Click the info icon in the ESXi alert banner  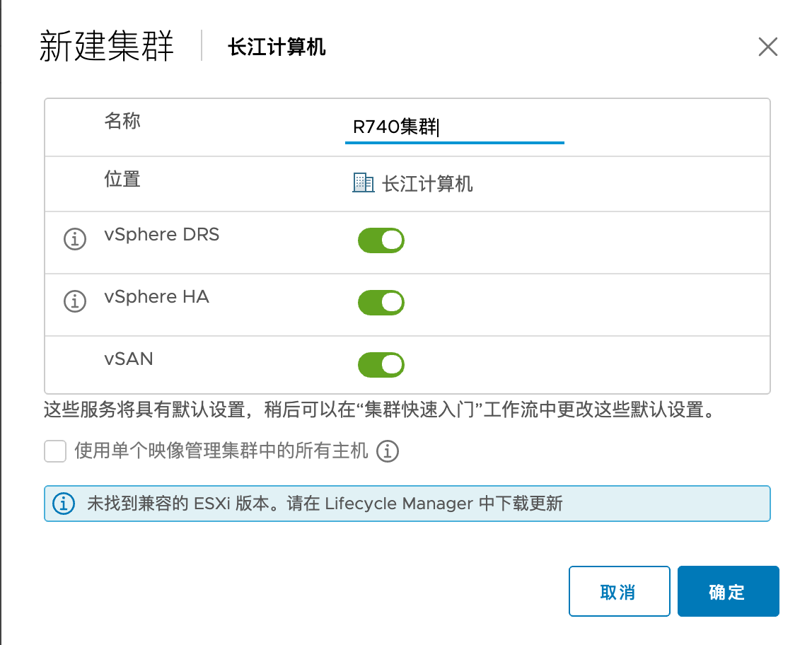[x=64, y=504]
